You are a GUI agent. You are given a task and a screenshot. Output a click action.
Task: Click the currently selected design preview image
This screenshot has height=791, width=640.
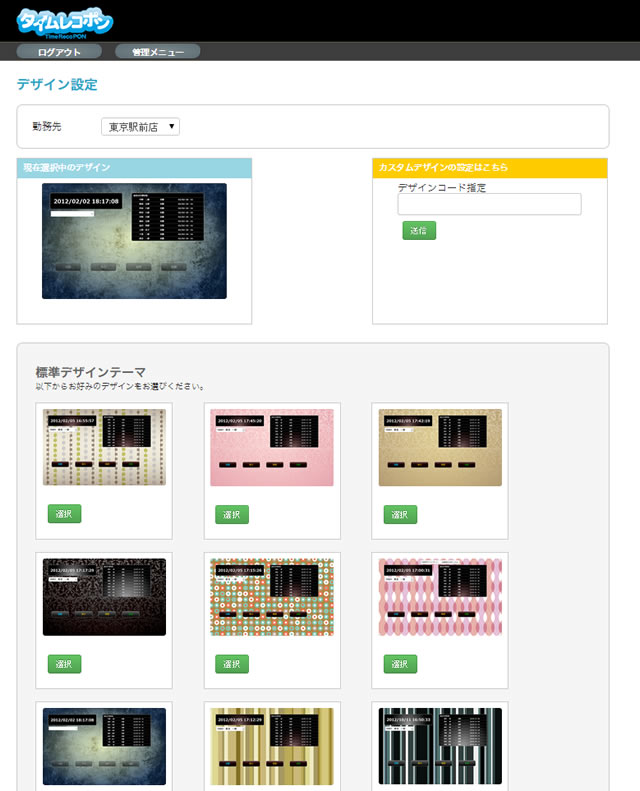[134, 240]
